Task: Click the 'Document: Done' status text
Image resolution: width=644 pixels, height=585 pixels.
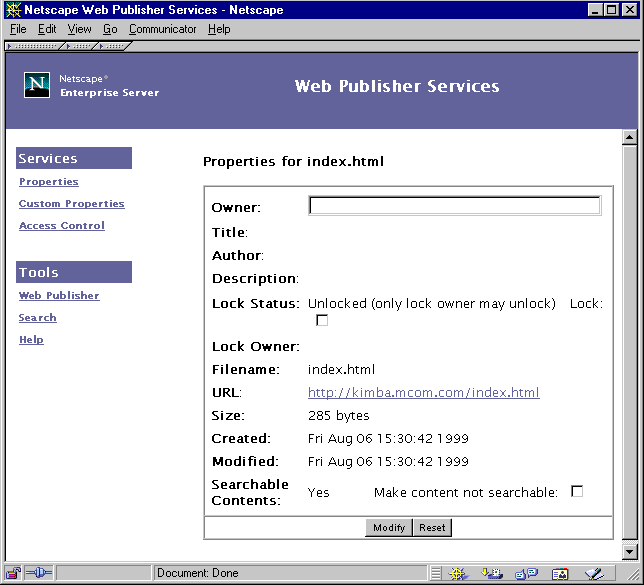Action: point(198,573)
